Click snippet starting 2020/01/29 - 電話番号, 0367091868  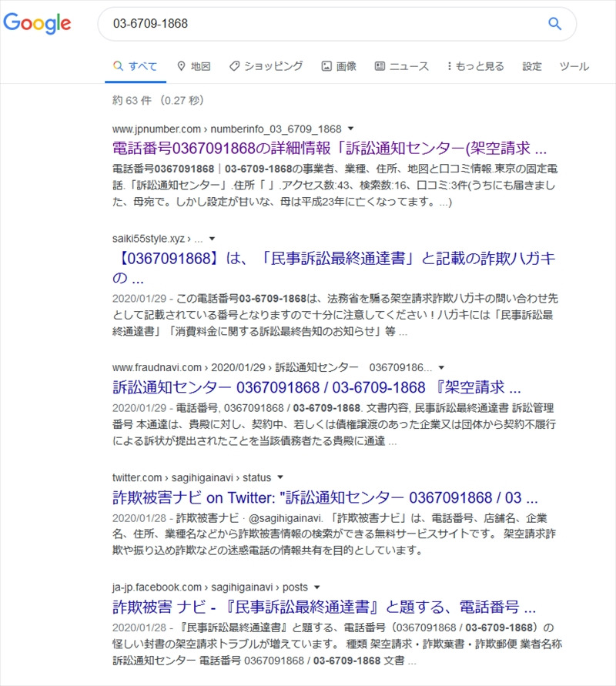[x=334, y=424]
